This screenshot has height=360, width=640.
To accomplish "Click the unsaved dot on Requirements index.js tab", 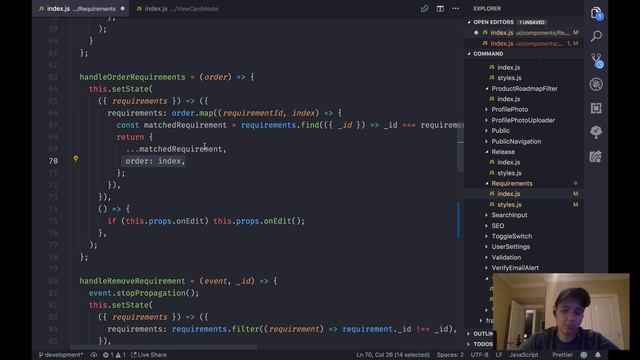I will click(x=122, y=9).
